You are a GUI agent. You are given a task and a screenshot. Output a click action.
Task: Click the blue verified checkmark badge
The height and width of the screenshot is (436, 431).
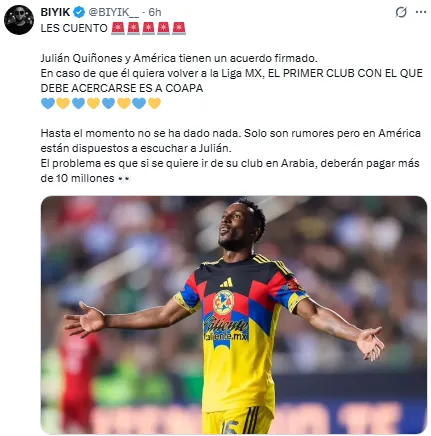(79, 12)
